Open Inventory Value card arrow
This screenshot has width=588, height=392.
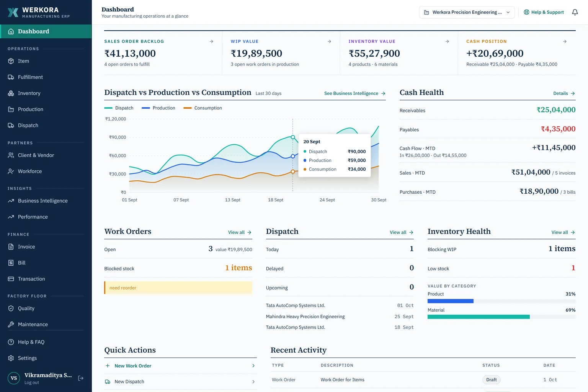click(447, 41)
